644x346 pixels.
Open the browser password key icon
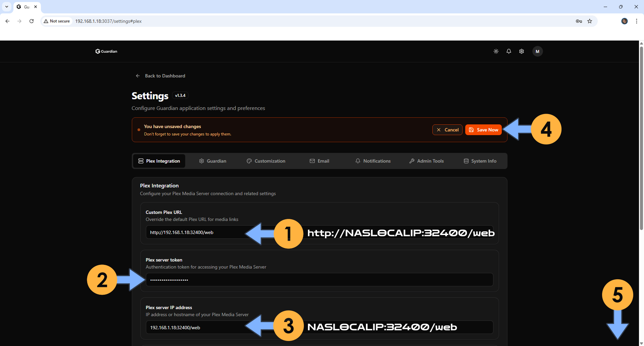pyautogui.click(x=579, y=21)
